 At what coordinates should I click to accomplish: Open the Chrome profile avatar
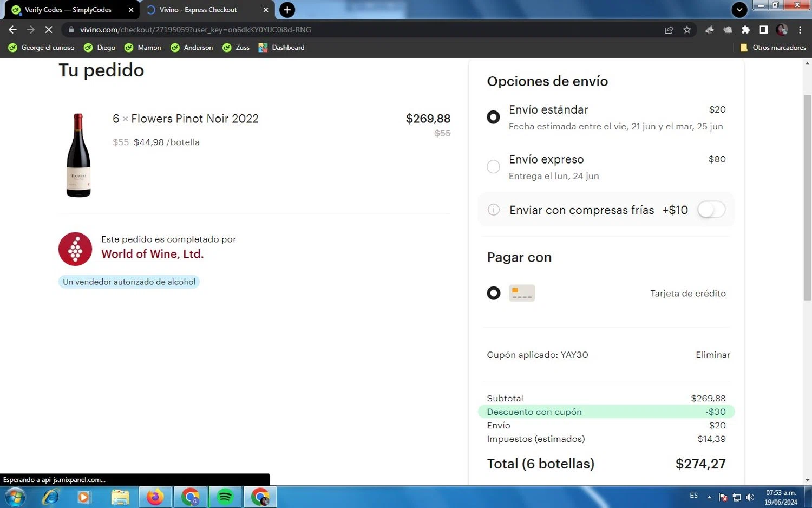pyautogui.click(x=782, y=30)
